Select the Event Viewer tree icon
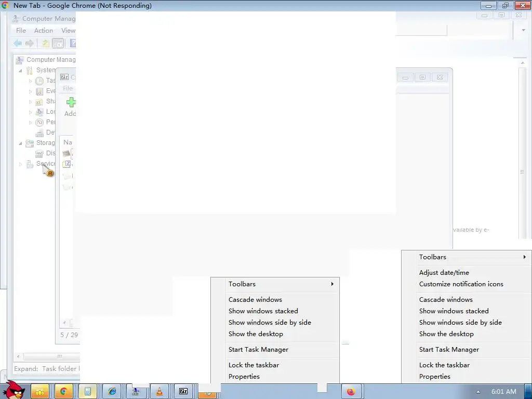Image resolution: width=532 pixels, height=399 pixels. (39, 91)
